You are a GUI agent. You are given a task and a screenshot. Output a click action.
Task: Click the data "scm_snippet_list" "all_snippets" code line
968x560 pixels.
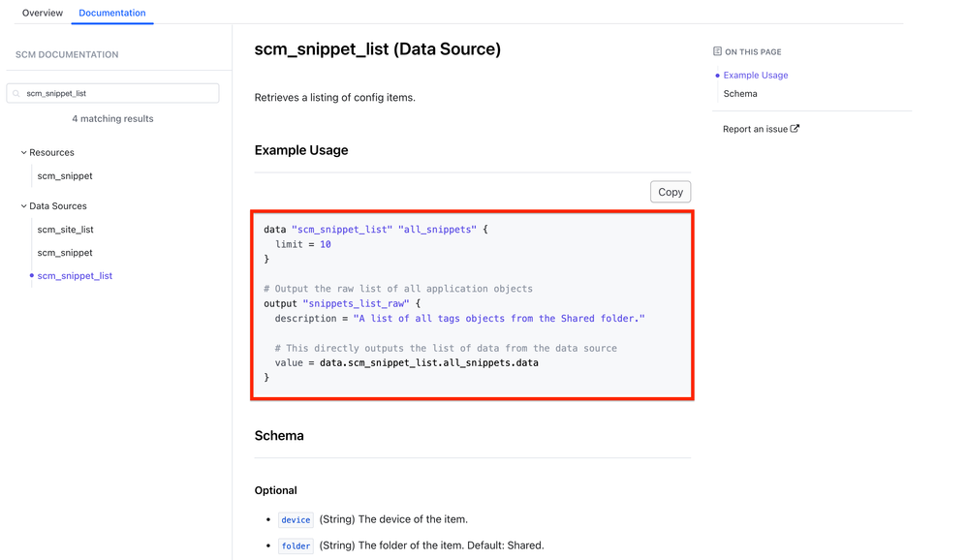pyautogui.click(x=376, y=230)
